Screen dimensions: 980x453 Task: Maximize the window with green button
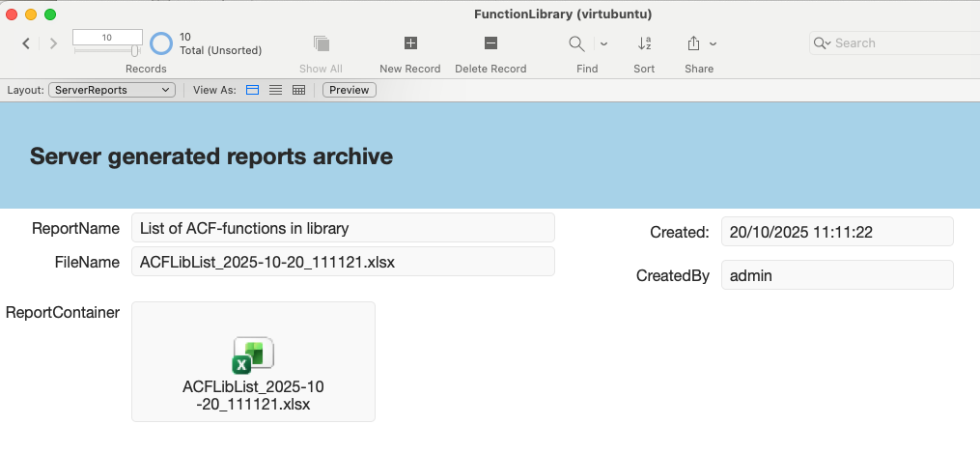50,14
